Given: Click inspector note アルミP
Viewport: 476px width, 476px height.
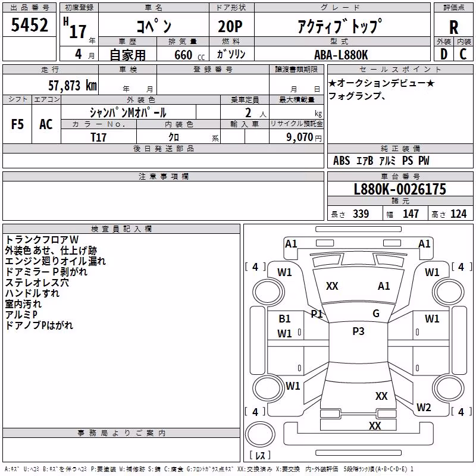Looking at the screenshot, I should (21, 315).
